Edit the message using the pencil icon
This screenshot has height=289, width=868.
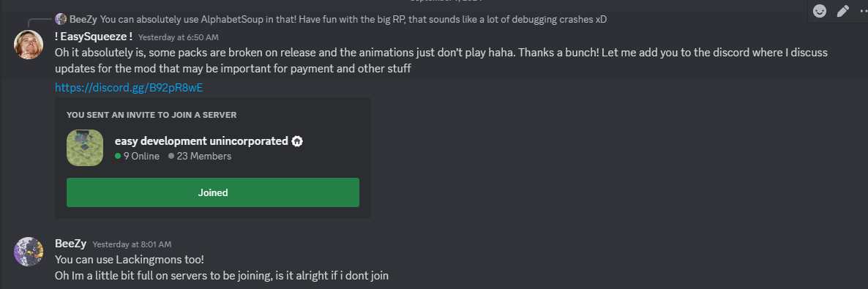(842, 11)
